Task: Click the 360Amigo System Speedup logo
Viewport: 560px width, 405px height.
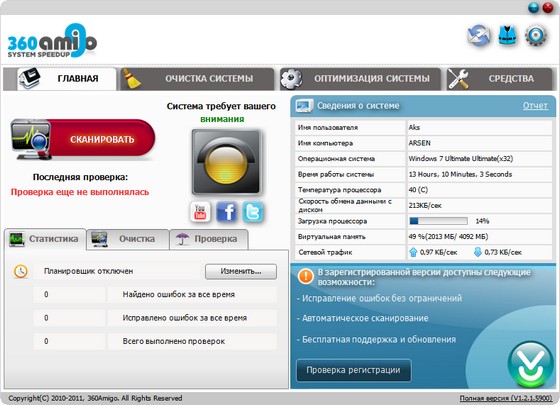Action: click(x=52, y=41)
